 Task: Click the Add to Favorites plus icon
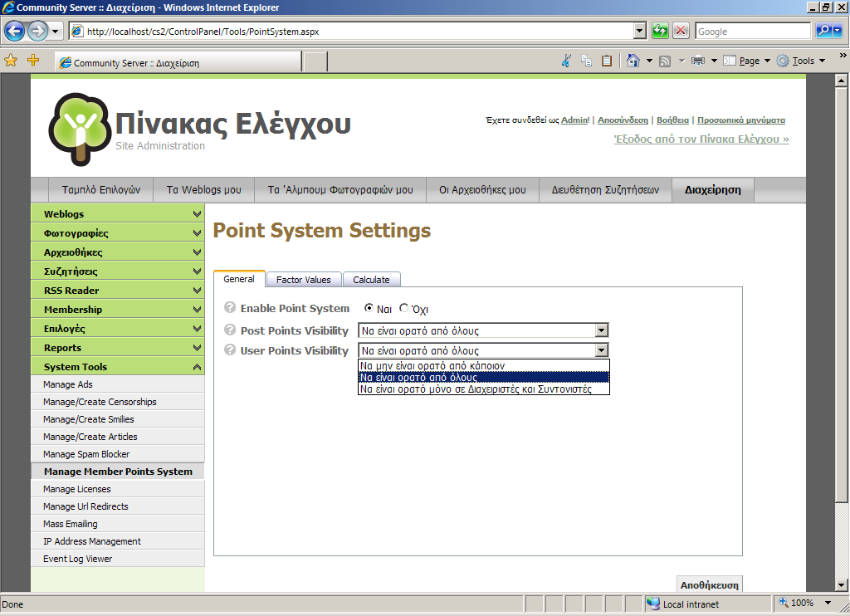pyautogui.click(x=33, y=61)
